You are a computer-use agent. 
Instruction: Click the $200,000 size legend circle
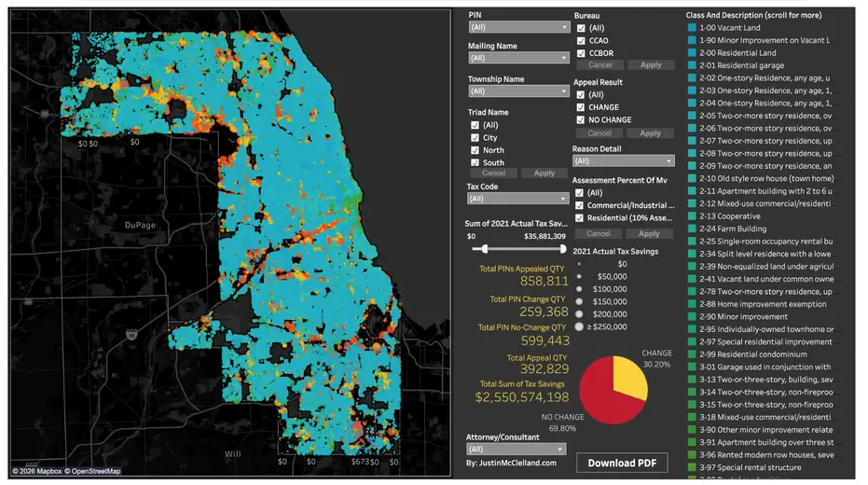pos(579,314)
